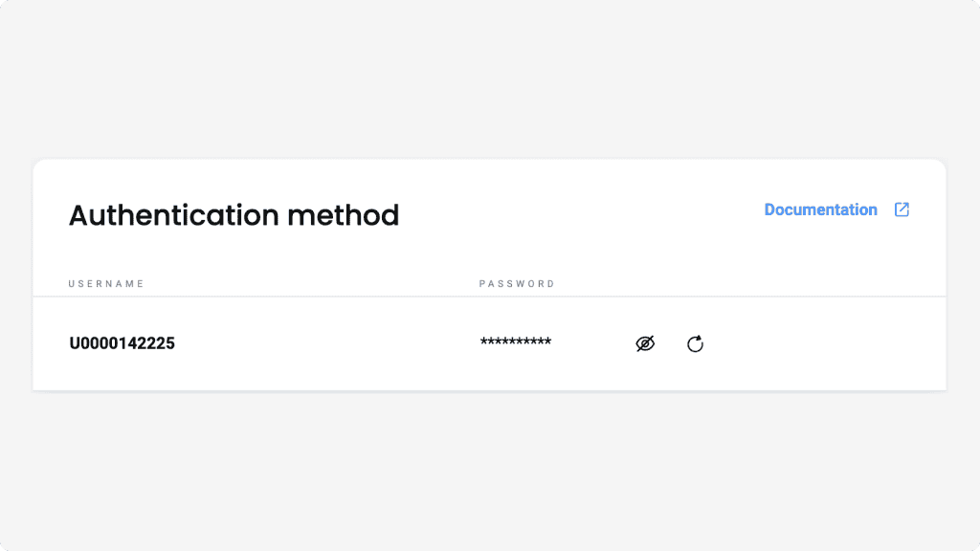Click the refresh password button

(x=696, y=343)
